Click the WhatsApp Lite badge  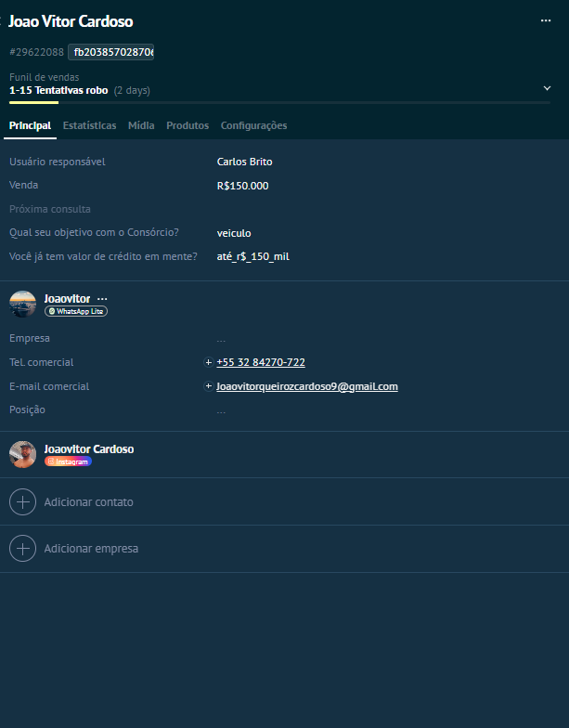click(x=76, y=312)
